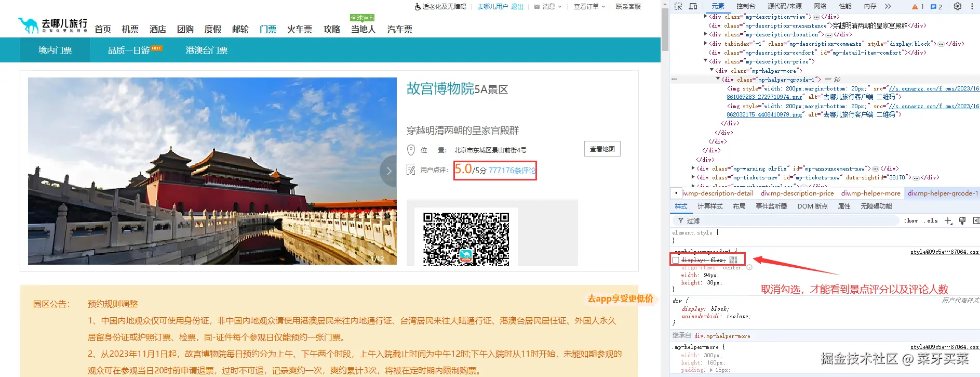Go to 火车票 in the main menu
The width and height of the screenshot is (980, 377).
point(300,29)
